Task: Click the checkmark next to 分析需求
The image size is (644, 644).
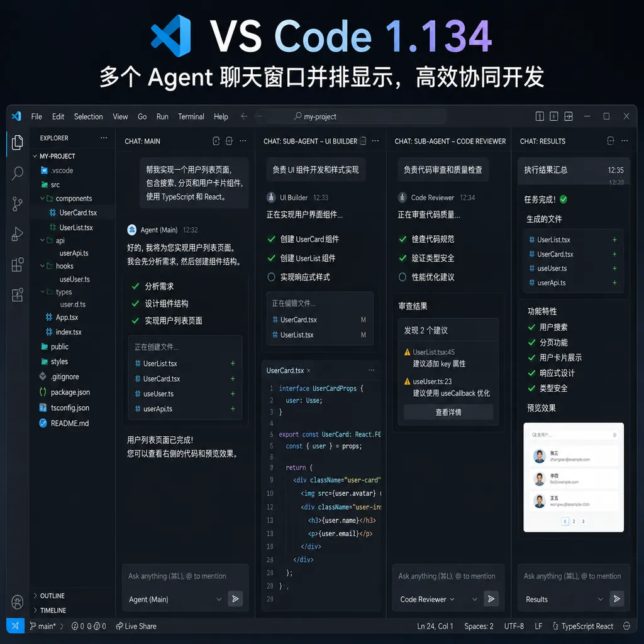Action: [136, 286]
